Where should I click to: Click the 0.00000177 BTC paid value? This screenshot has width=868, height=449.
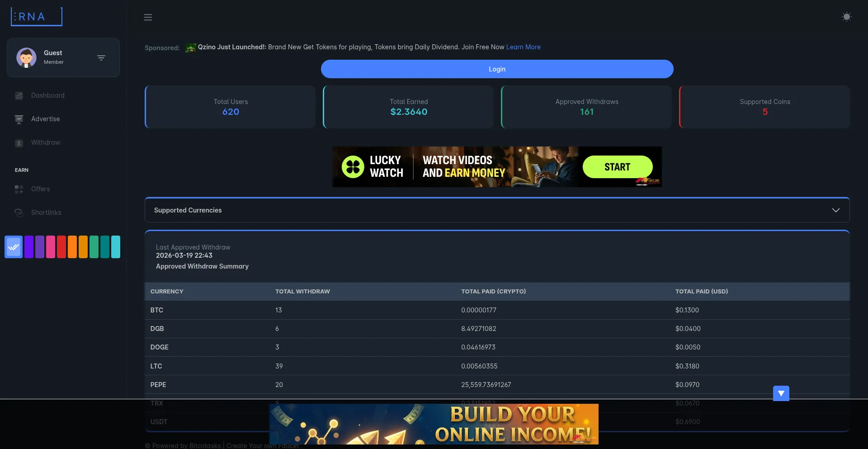pyautogui.click(x=479, y=310)
